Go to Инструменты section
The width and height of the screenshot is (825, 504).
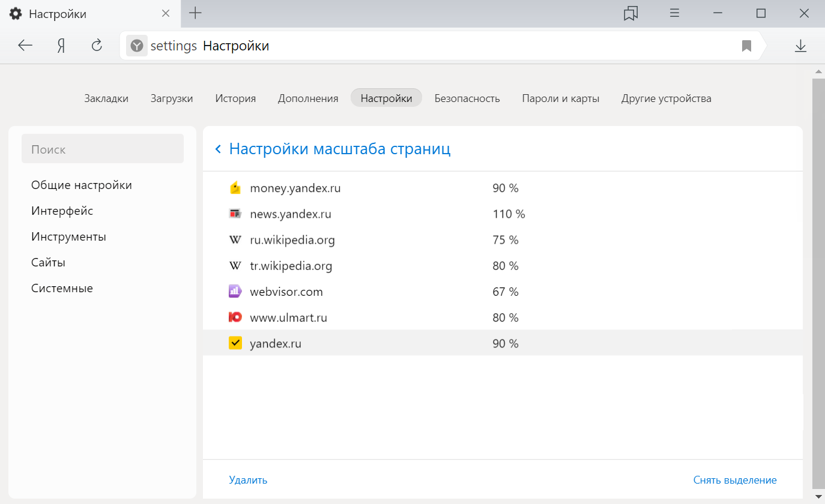(69, 236)
